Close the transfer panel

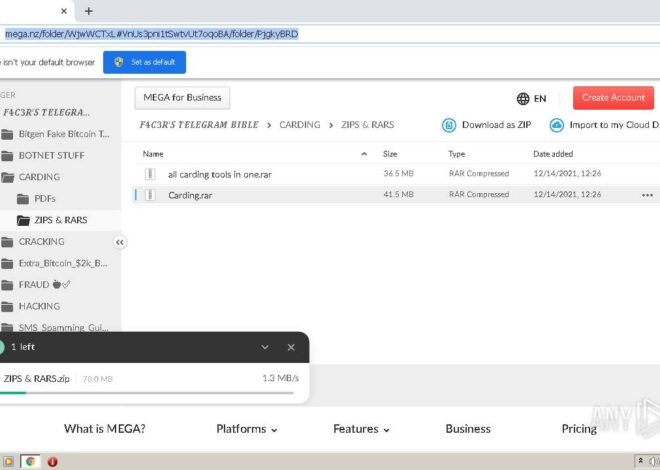point(291,348)
